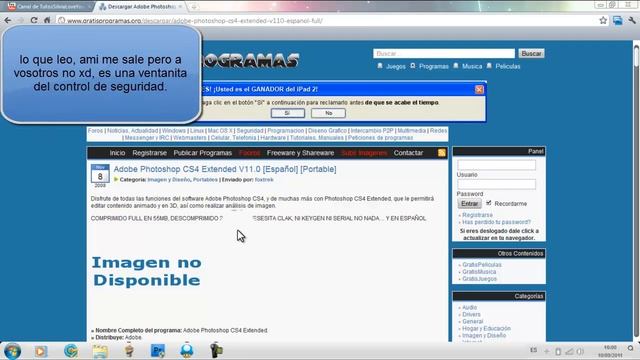Open Subir Imagenes nav item
Screen dimensions: 640x360
tap(364, 153)
